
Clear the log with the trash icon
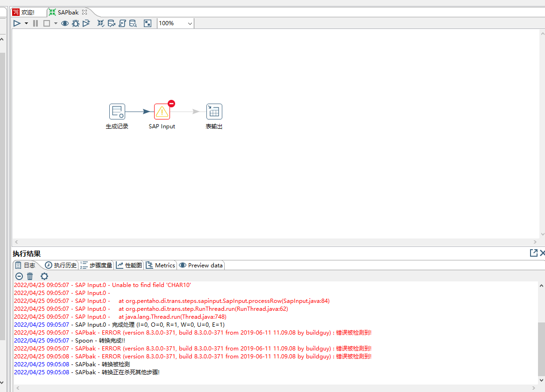[x=30, y=276]
